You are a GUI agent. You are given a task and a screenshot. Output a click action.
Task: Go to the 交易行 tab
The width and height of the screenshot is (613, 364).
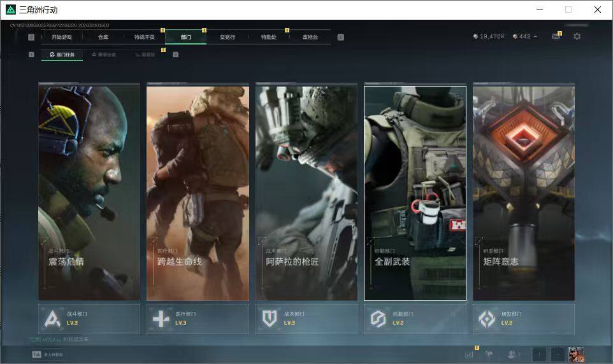[x=227, y=37]
